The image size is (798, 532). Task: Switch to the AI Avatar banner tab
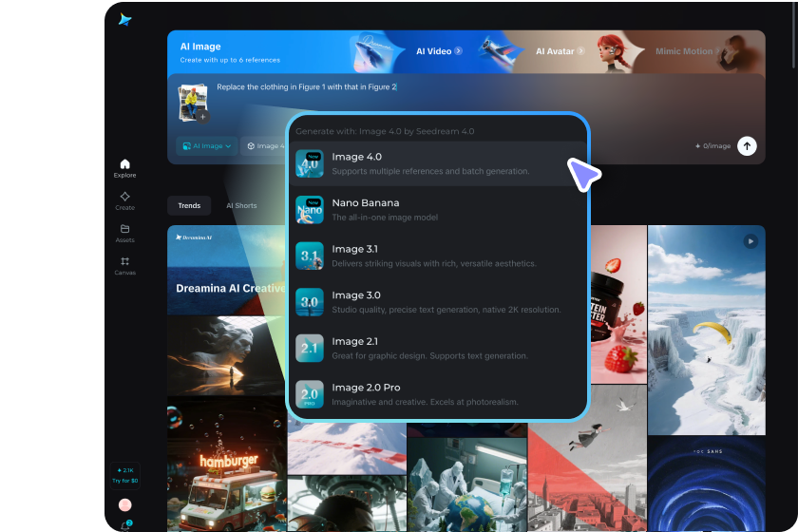[x=560, y=51]
